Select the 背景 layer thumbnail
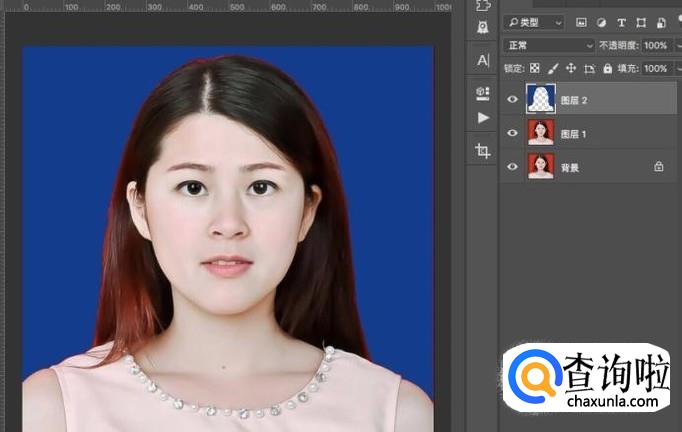This screenshot has height=432, width=682. pyautogui.click(x=540, y=167)
